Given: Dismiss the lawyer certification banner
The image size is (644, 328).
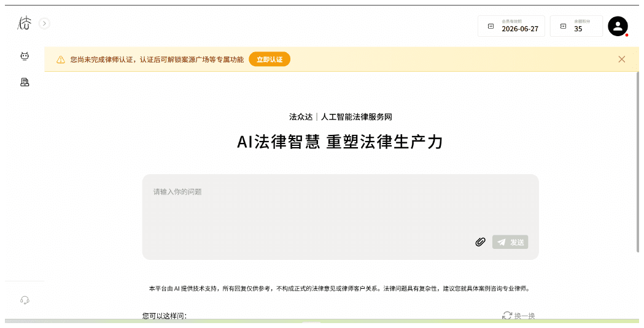Looking at the screenshot, I should [x=622, y=59].
